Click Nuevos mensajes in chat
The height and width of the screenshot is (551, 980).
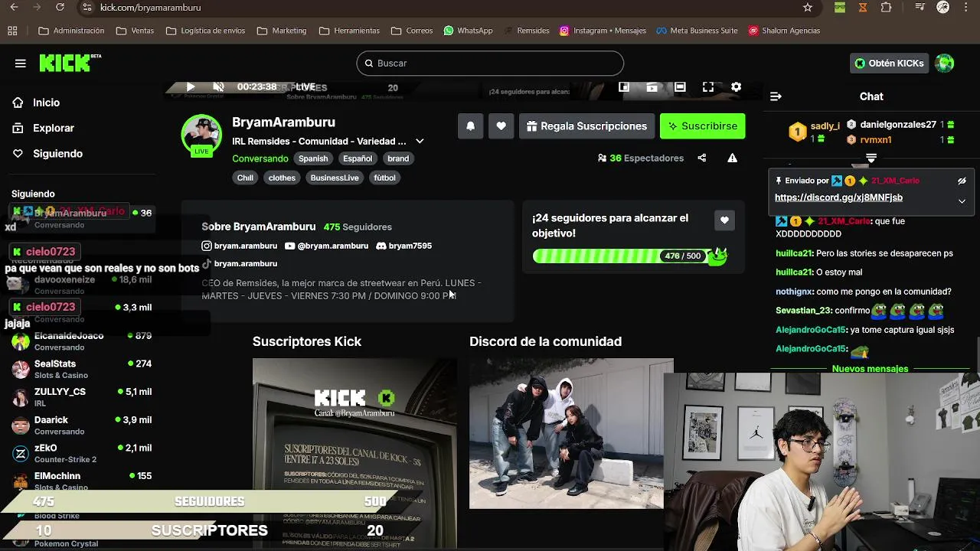coord(870,369)
